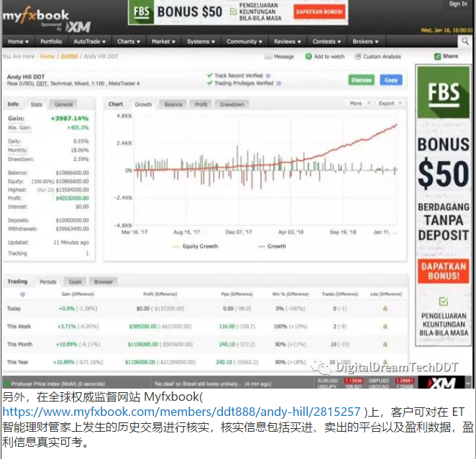Image resolution: width=476 pixels, height=459 pixels.
Task: Click the green Discuss button
Action: point(361,80)
